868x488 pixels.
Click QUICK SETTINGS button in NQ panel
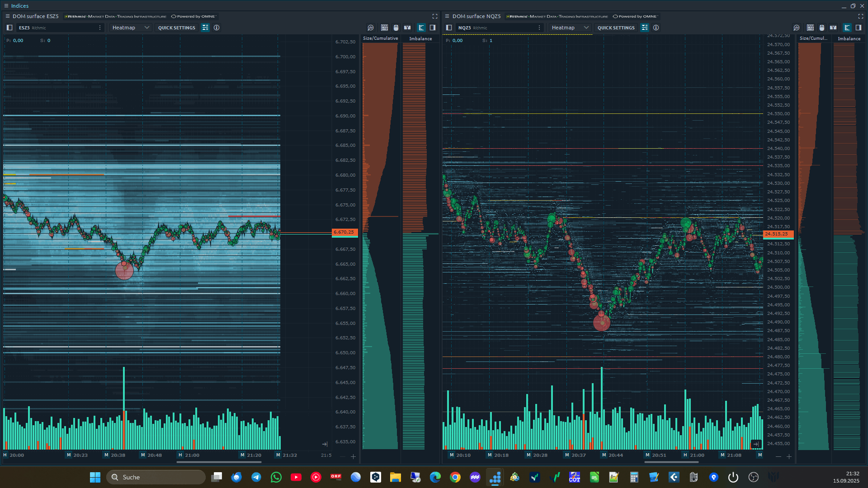tap(616, 28)
